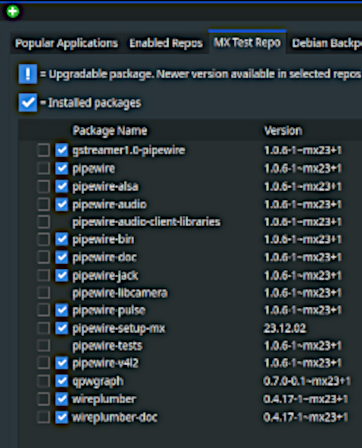362x448 pixels.
Task: Click installed icon beside pipewire-pulse
Action: coord(62,310)
